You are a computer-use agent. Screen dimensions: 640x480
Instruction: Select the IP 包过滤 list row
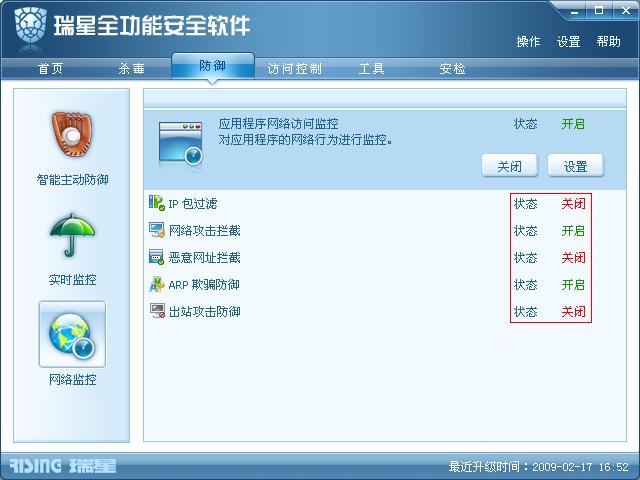(x=384, y=203)
